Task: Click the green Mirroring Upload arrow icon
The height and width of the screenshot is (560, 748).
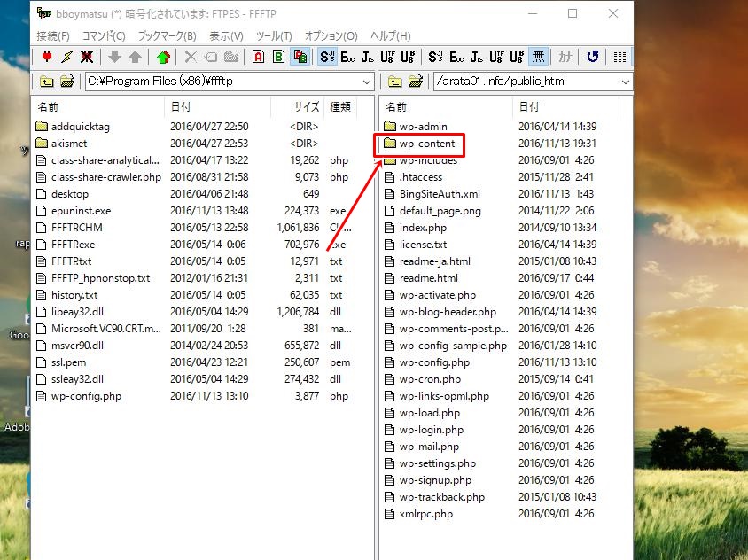Action: [x=163, y=57]
